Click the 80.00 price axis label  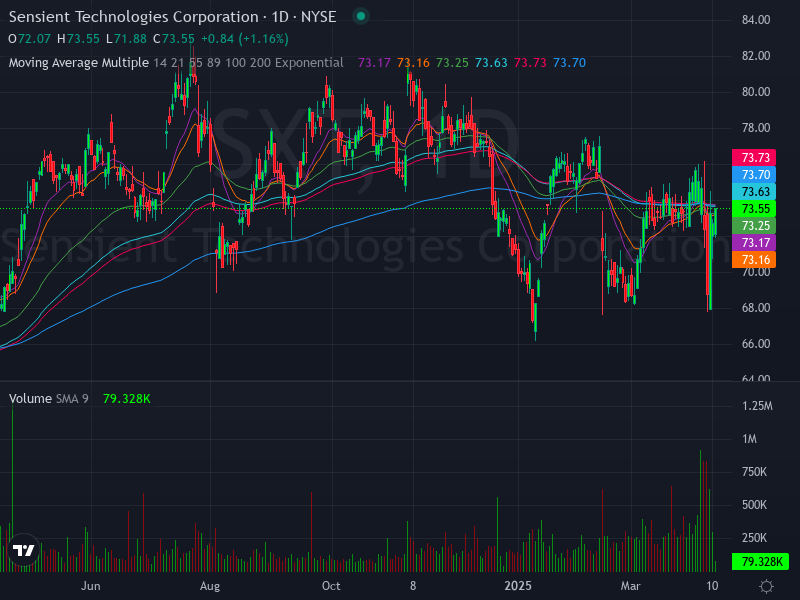coord(756,92)
